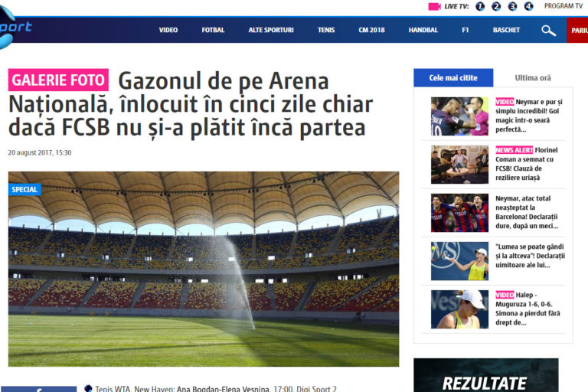Open the Florinel Coman news alert thumbnail

pos(459,165)
